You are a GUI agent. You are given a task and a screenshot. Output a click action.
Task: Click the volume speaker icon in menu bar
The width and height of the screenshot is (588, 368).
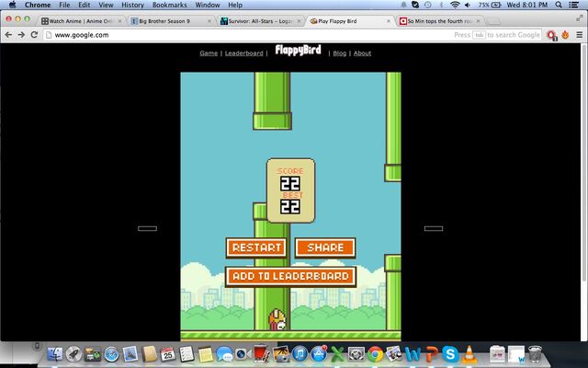click(468, 5)
